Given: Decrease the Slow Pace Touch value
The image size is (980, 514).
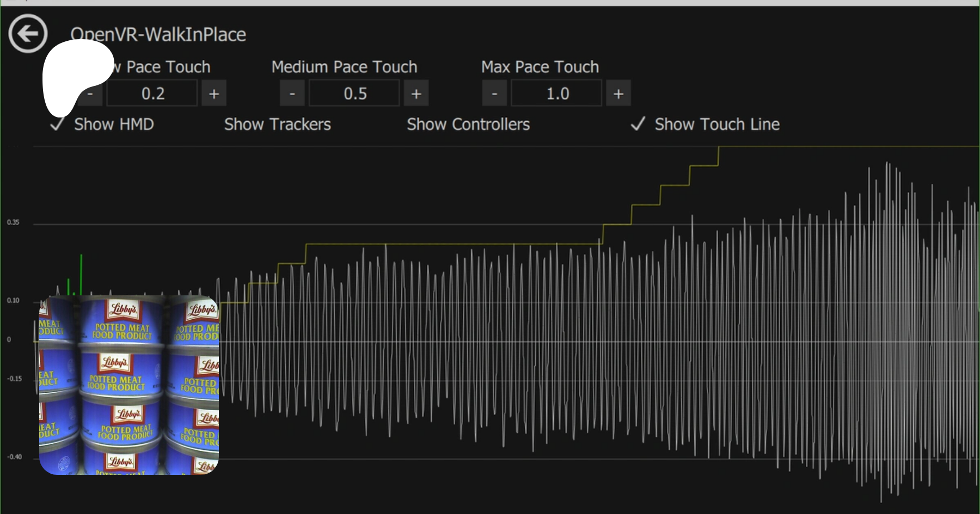Looking at the screenshot, I should pyautogui.click(x=91, y=94).
